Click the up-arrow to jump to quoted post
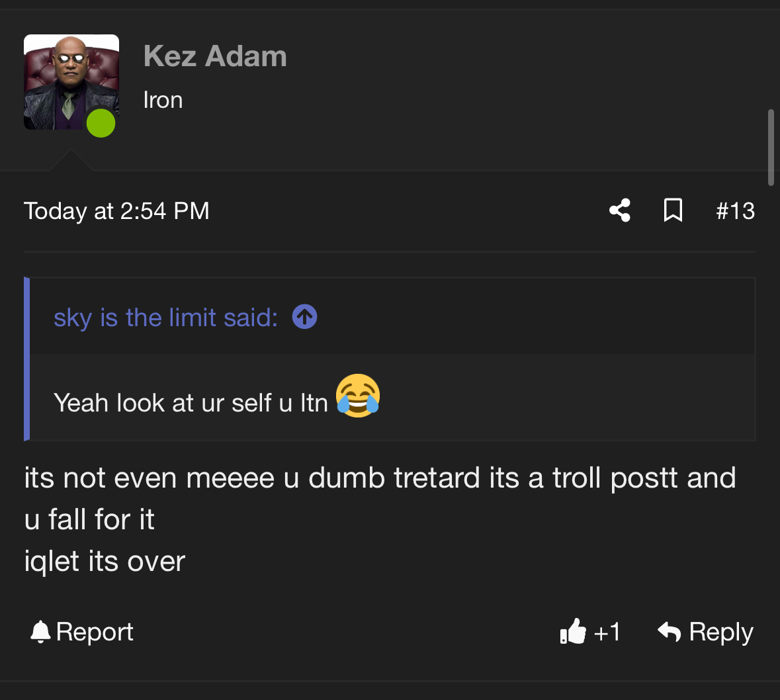 pyautogui.click(x=304, y=317)
